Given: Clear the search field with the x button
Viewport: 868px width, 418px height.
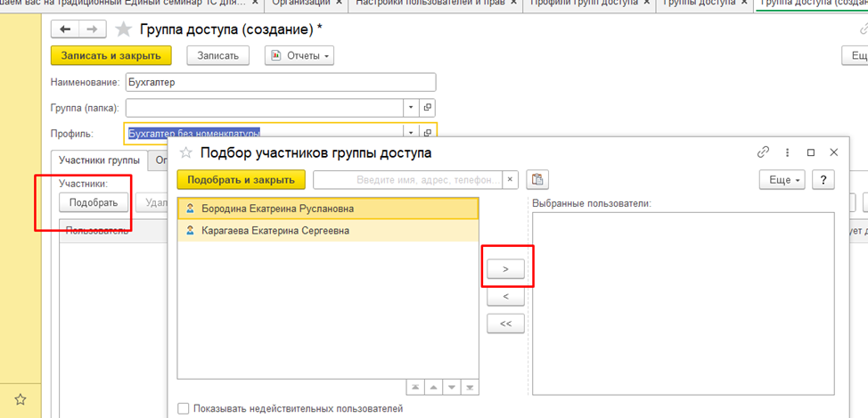Looking at the screenshot, I should (x=510, y=179).
